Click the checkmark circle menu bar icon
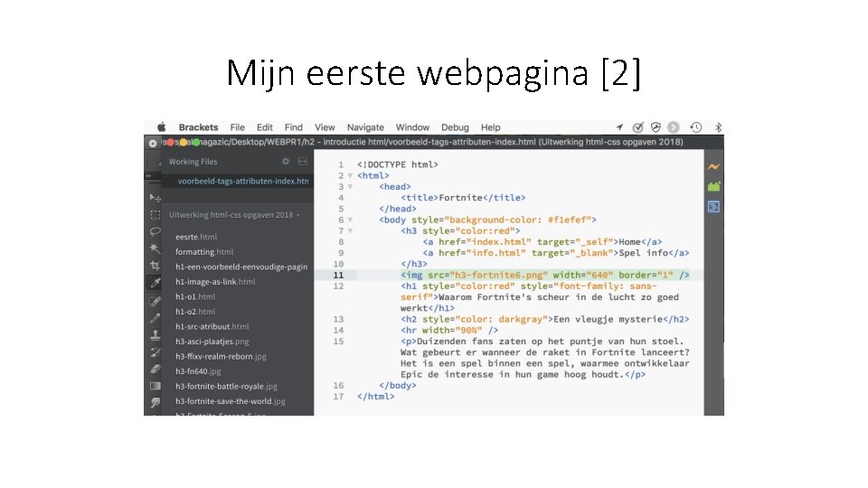This screenshot has width=868, height=488. 637,127
